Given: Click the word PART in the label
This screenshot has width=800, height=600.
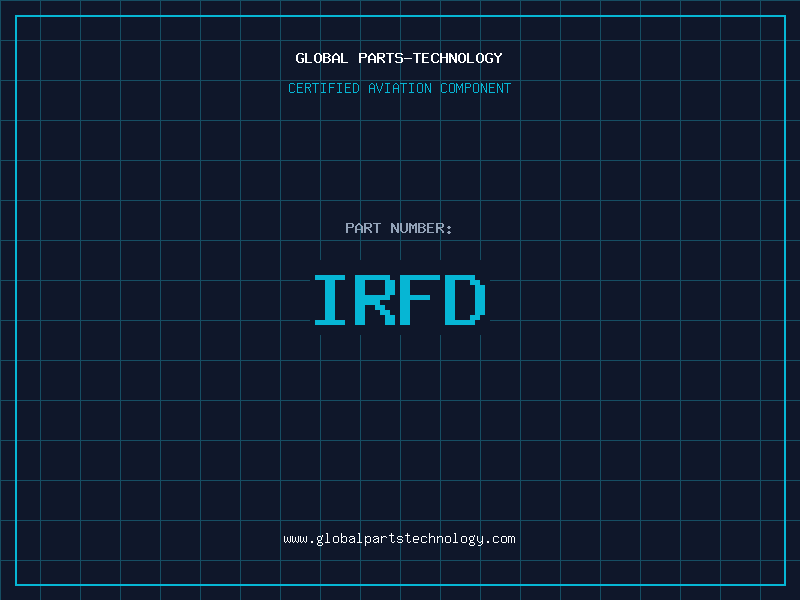Looking at the screenshot, I should pyautogui.click(x=363, y=228).
